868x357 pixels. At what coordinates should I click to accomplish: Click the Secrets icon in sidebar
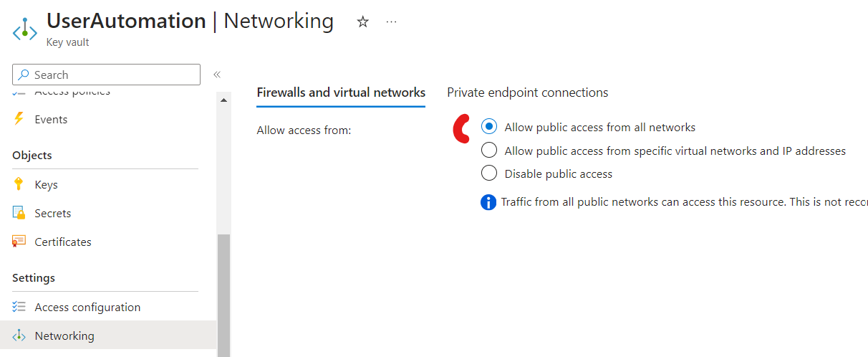coord(19,213)
